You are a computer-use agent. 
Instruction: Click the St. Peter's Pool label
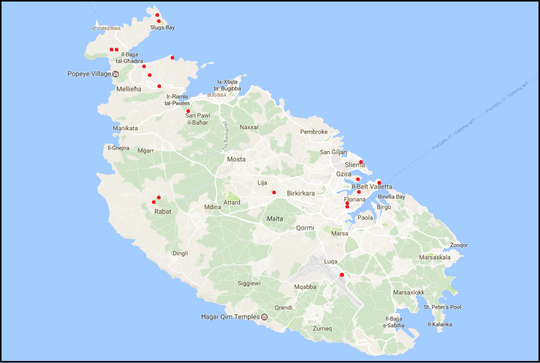pos(442,307)
